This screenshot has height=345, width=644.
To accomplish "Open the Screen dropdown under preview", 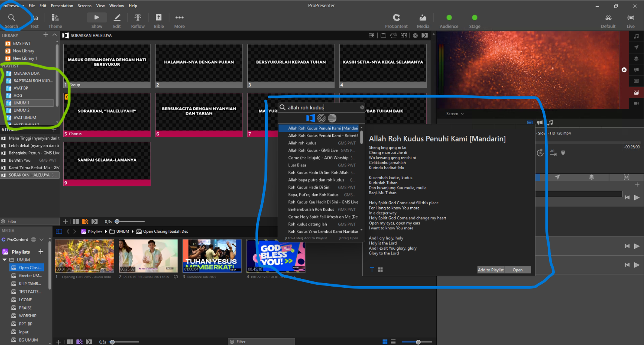I will pos(455,114).
